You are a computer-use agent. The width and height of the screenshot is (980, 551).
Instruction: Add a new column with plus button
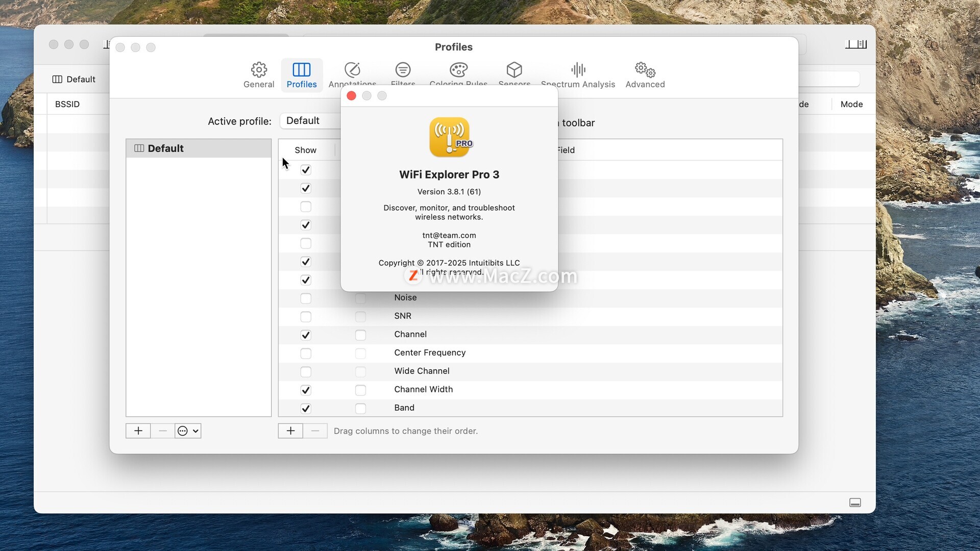pyautogui.click(x=290, y=431)
